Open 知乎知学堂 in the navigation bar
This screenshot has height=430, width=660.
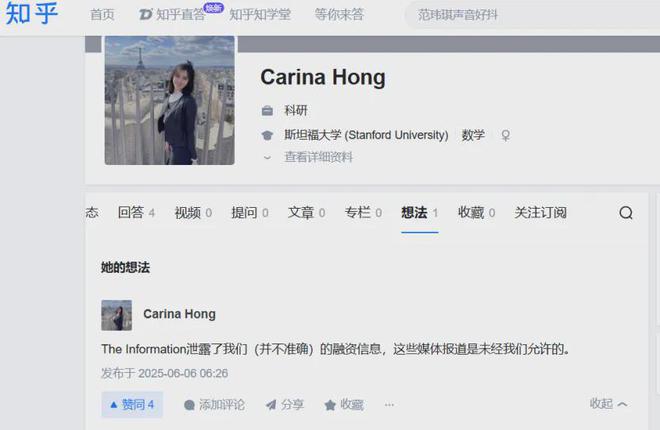tap(260, 15)
